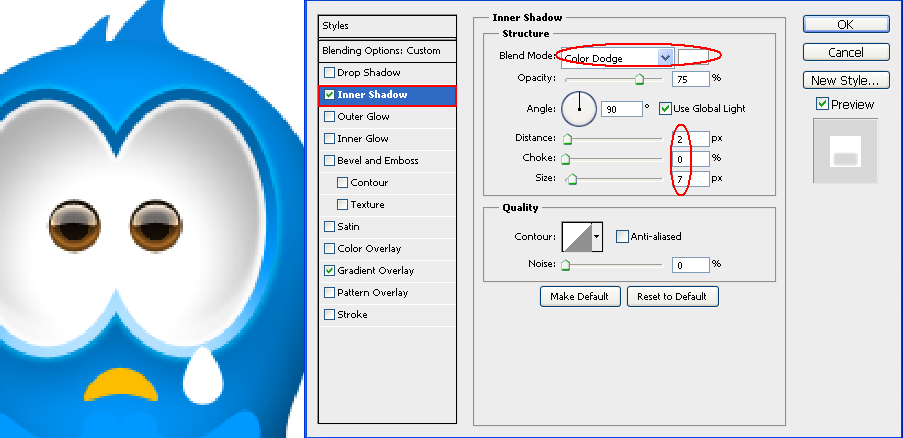Uncheck the Gradient Overlay checkbox
The width and height of the screenshot is (903, 438).
click(329, 271)
